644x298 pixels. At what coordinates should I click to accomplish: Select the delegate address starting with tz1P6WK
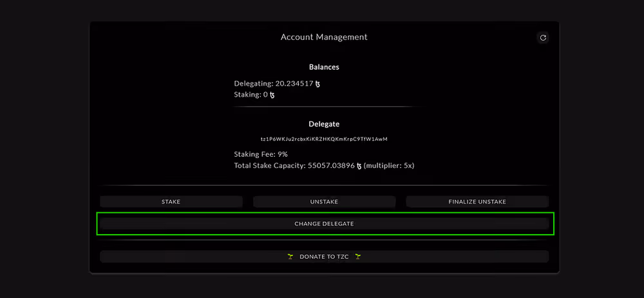coord(324,139)
